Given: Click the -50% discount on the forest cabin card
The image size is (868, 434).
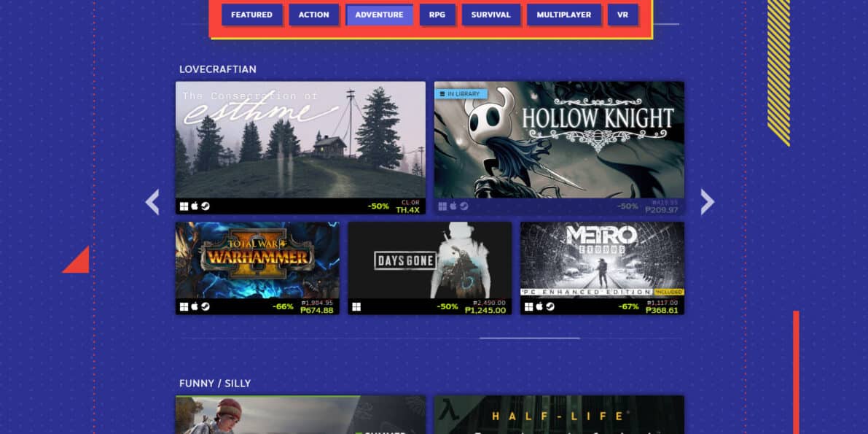Looking at the screenshot, I should (379, 206).
